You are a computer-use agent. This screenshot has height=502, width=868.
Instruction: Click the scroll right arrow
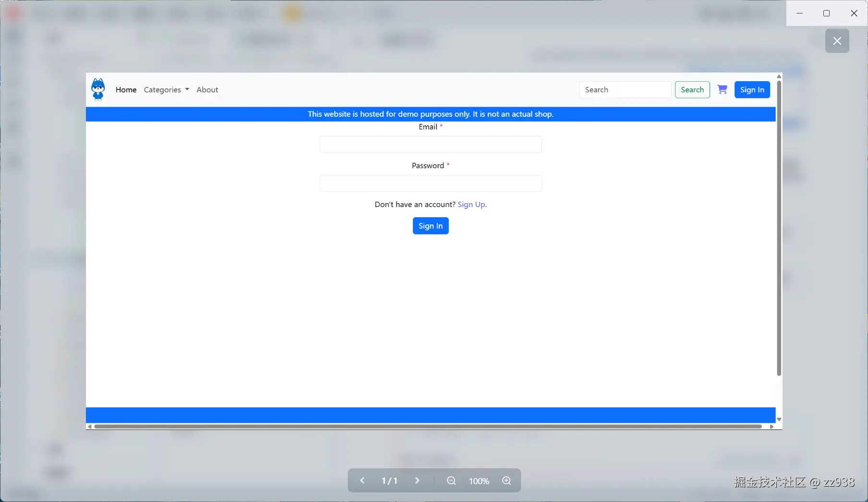tap(772, 426)
